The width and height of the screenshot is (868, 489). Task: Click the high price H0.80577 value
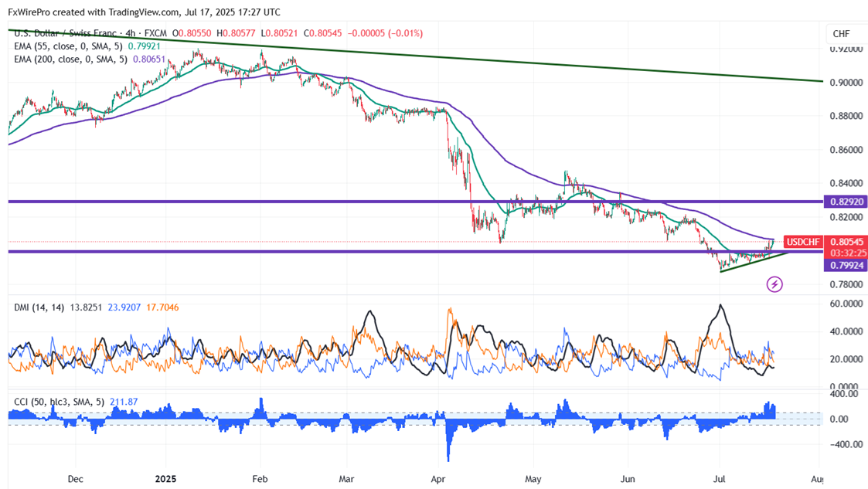[237, 33]
